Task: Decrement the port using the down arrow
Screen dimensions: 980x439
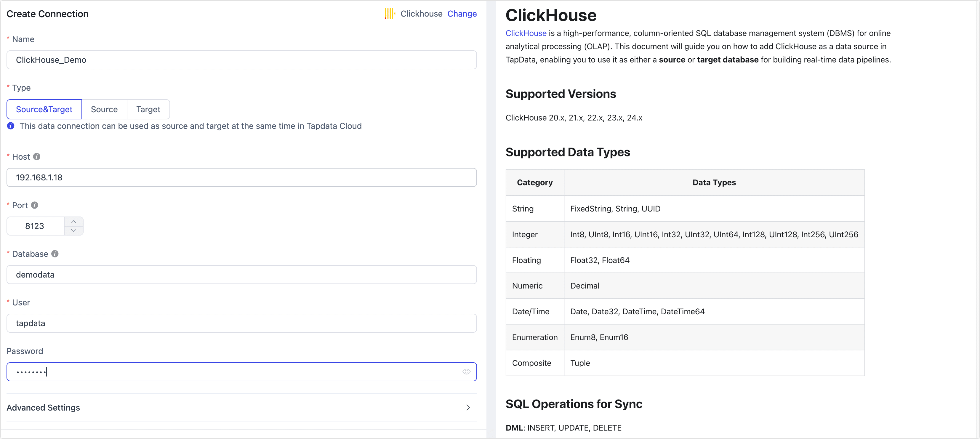Action: pyautogui.click(x=74, y=230)
